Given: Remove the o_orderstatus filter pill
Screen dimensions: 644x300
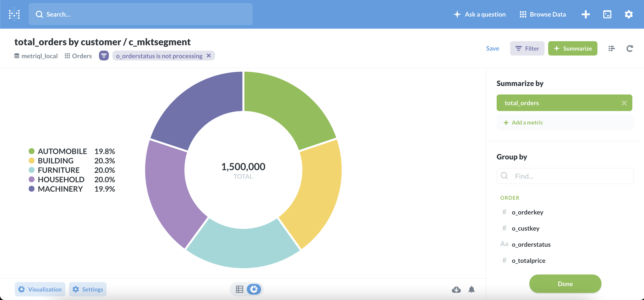Looking at the screenshot, I should click(209, 56).
